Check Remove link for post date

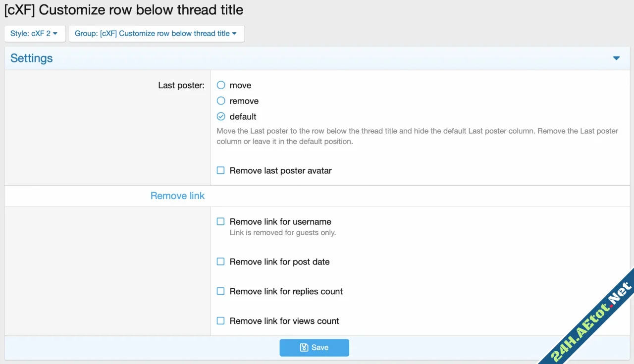pos(220,261)
